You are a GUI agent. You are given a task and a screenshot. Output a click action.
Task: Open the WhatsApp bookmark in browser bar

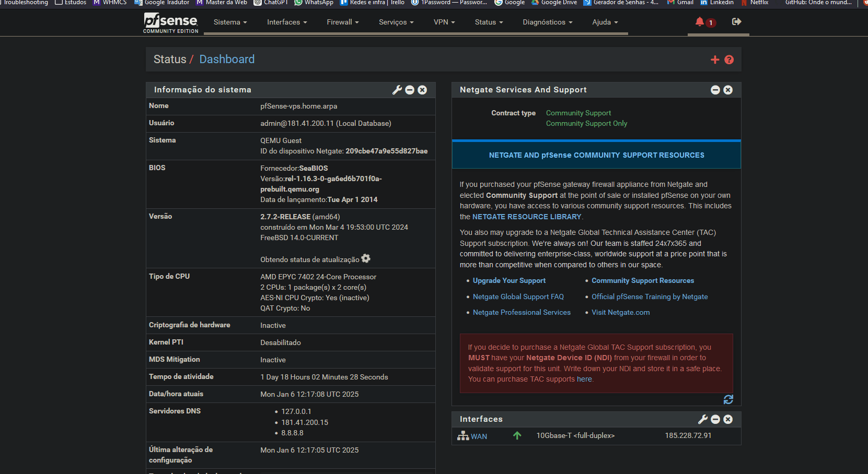(314, 3)
